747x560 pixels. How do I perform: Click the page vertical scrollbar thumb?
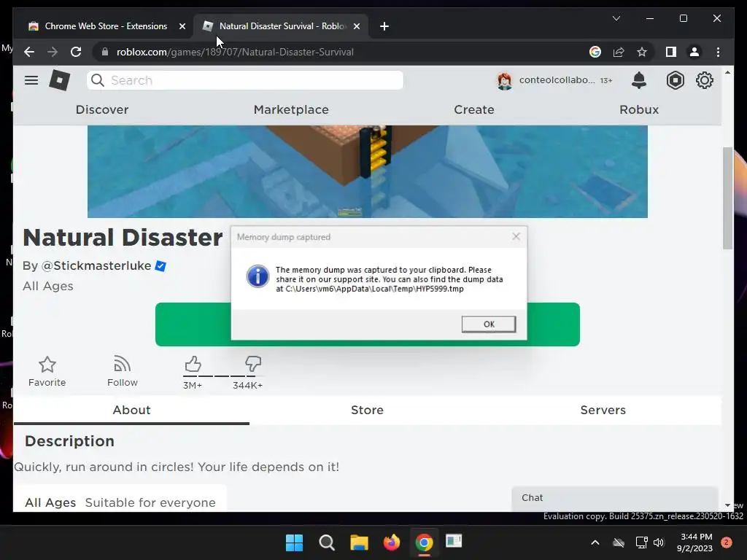click(727, 198)
